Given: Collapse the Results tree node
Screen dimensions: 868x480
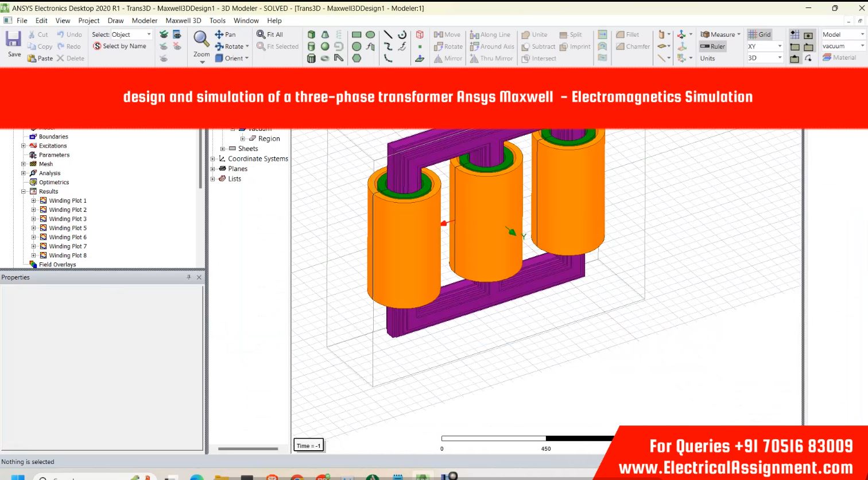Looking at the screenshot, I should click(24, 192).
